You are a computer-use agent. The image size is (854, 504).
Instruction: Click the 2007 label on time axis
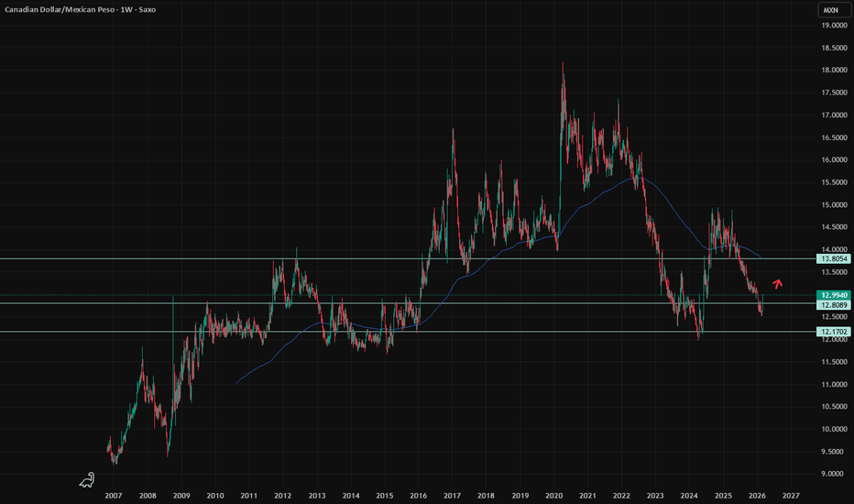point(114,496)
